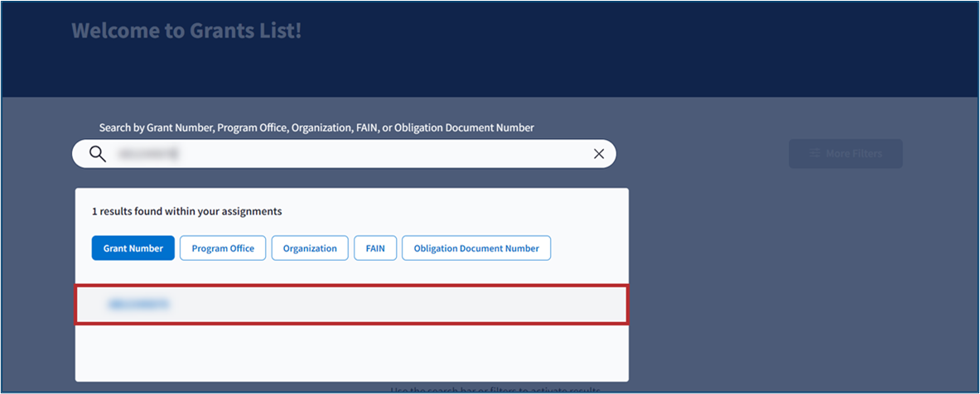Choose the Organization filter chip
980x394 pixels.
coord(310,248)
